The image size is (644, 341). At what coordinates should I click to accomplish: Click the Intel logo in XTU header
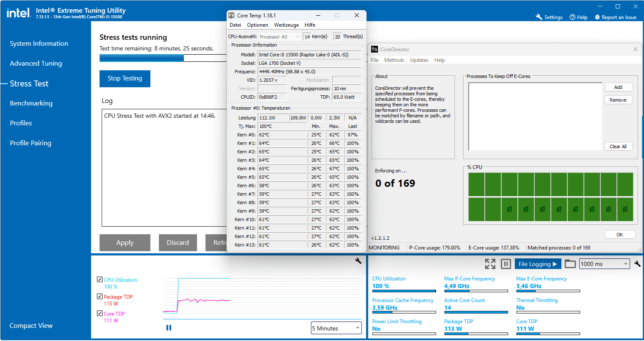point(19,13)
